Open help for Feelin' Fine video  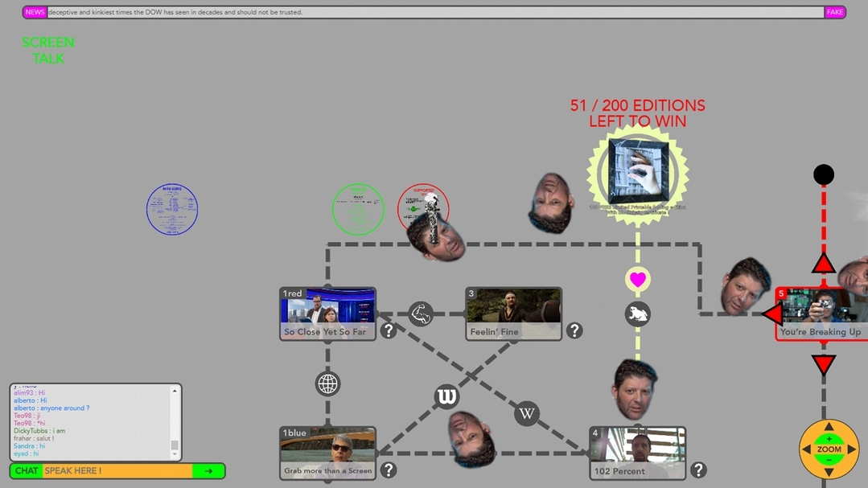pos(574,330)
